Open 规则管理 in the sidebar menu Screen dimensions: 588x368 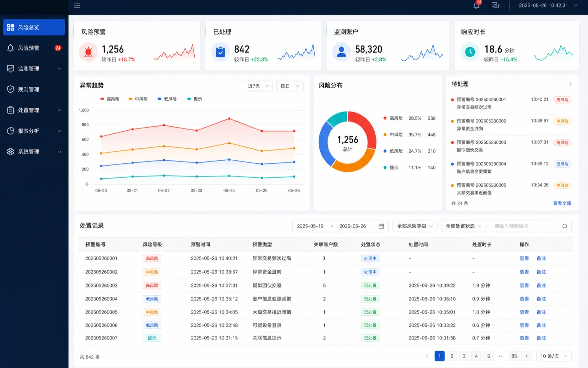click(34, 89)
